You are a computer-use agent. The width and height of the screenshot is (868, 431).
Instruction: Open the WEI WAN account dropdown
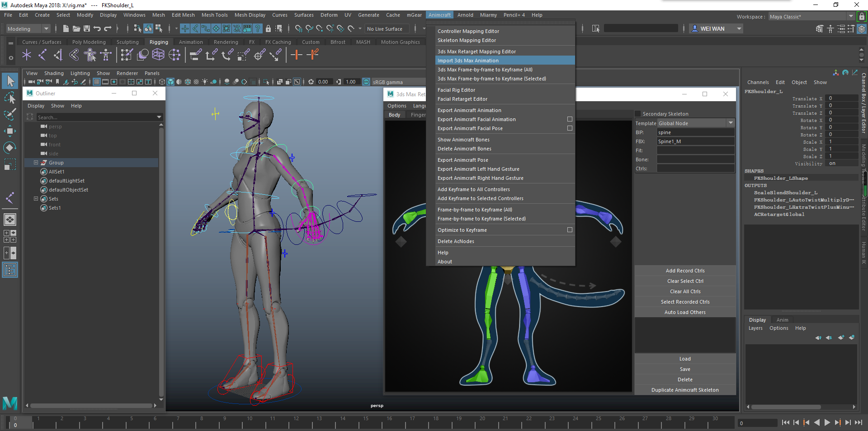tap(717, 28)
